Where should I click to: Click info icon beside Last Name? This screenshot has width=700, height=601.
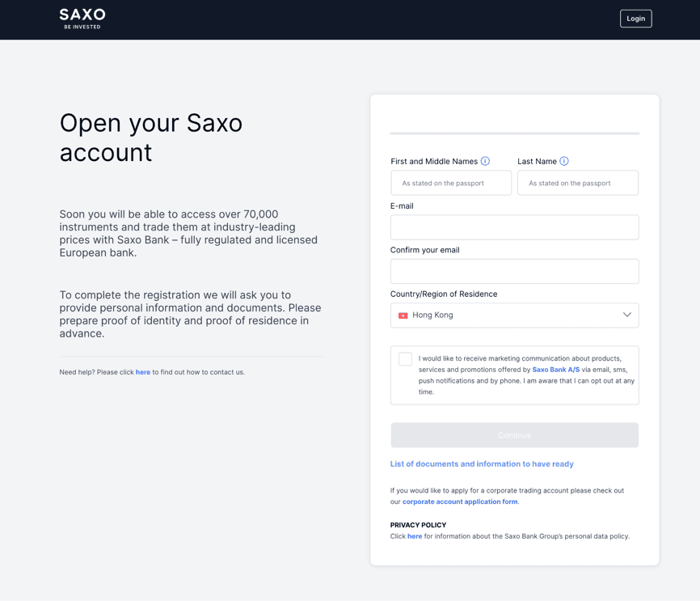click(x=564, y=161)
